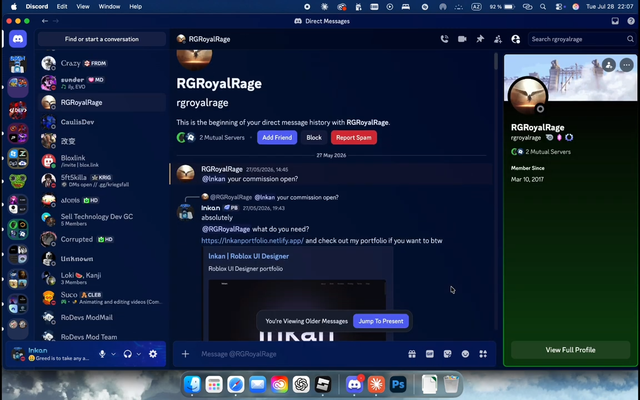
Task: Navigate back with the left arrow
Action: tap(45, 21)
